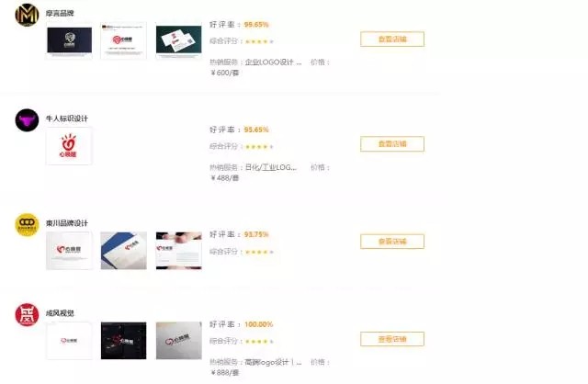The image size is (588, 384).
Task: Click view store button for 成风视觉
Action: (x=392, y=339)
